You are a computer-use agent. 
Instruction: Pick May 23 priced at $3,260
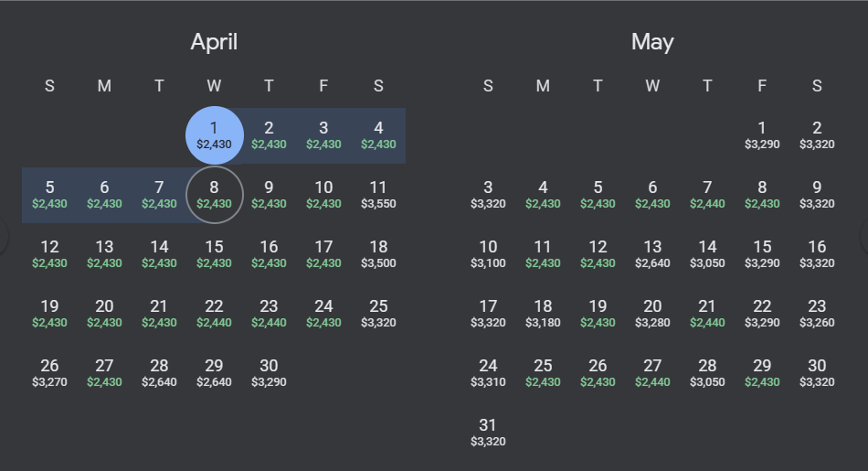coord(817,314)
